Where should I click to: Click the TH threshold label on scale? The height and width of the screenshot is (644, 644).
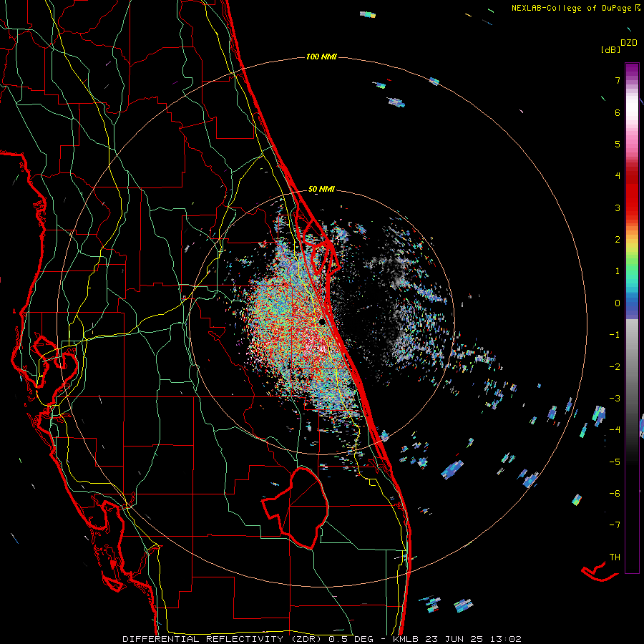(x=615, y=557)
